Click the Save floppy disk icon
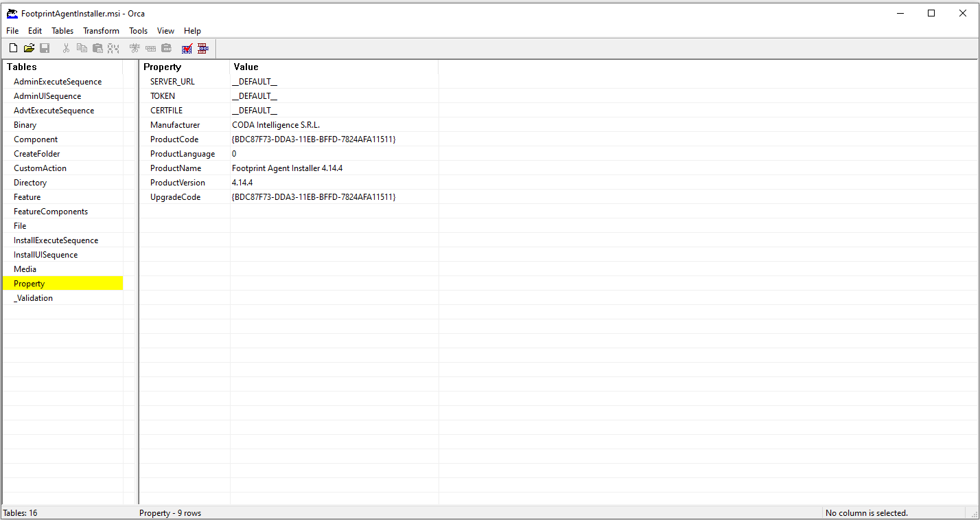 click(45, 48)
